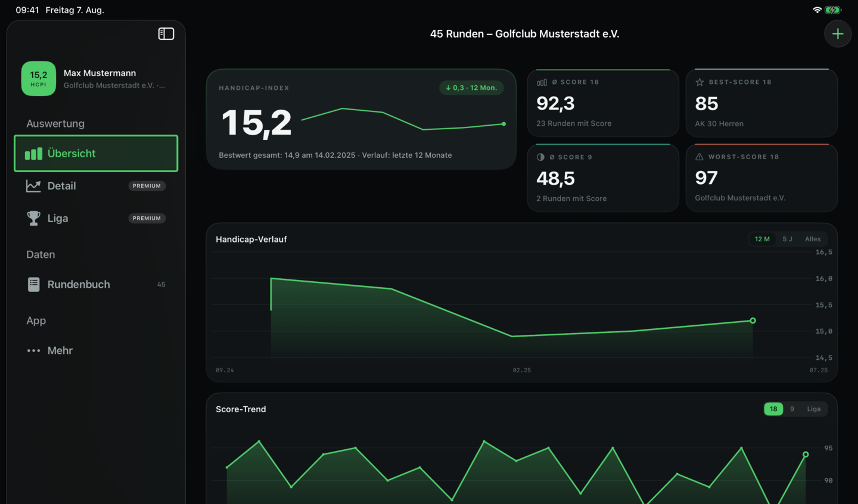This screenshot has width=858, height=504.
Task: Click the 07.25 axis label
Action: click(819, 371)
